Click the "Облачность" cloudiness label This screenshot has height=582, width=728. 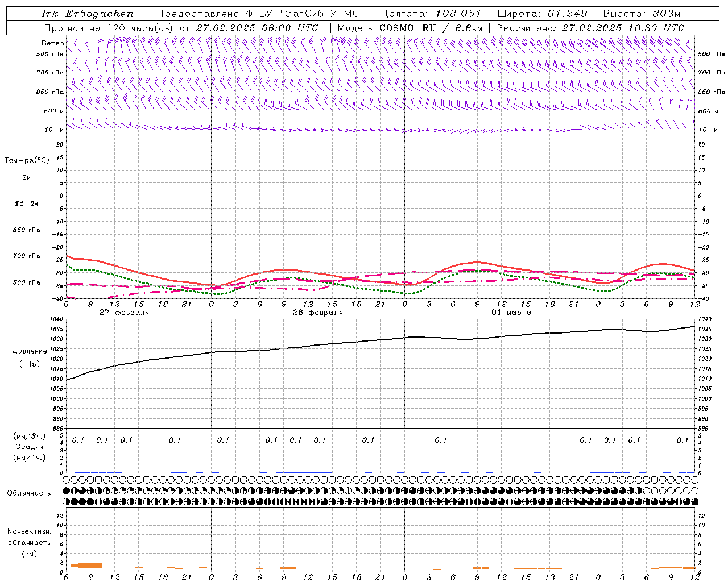coord(29,493)
